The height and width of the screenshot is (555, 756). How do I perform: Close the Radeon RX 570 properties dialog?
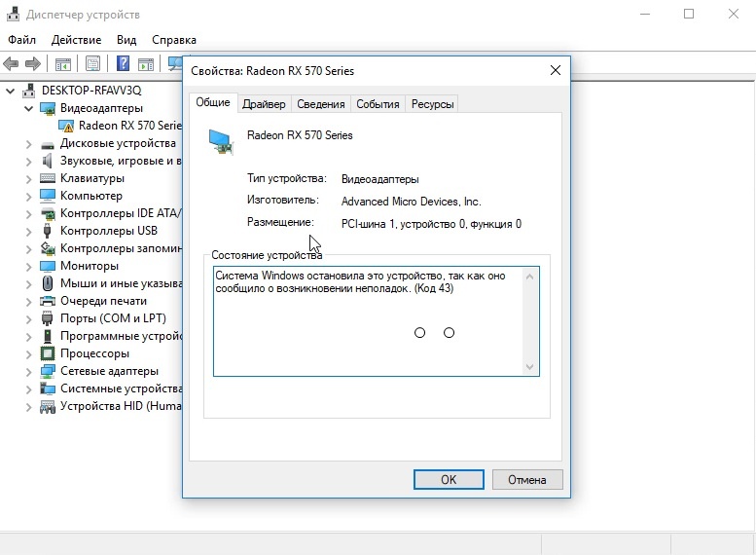556,70
